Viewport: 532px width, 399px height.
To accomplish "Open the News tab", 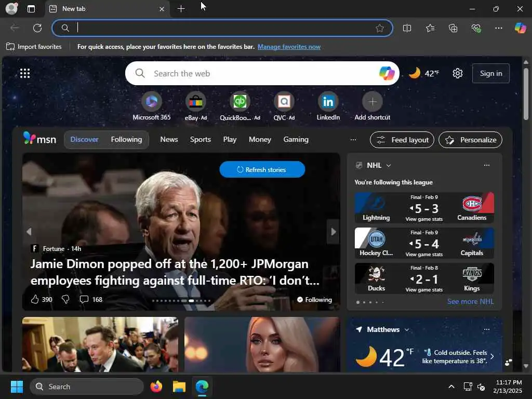I will coord(169,139).
